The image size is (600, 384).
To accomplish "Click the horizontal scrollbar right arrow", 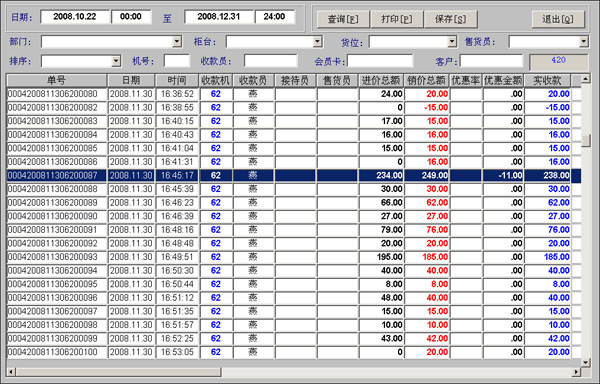I will tap(576, 372).
